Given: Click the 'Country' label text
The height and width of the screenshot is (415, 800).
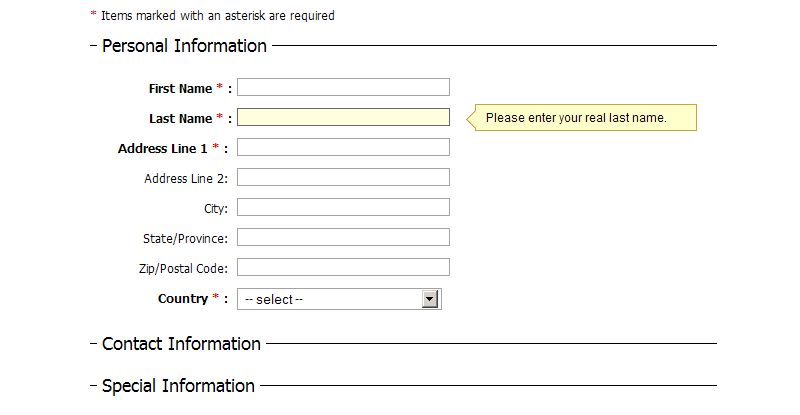Looking at the screenshot, I should (x=182, y=299).
